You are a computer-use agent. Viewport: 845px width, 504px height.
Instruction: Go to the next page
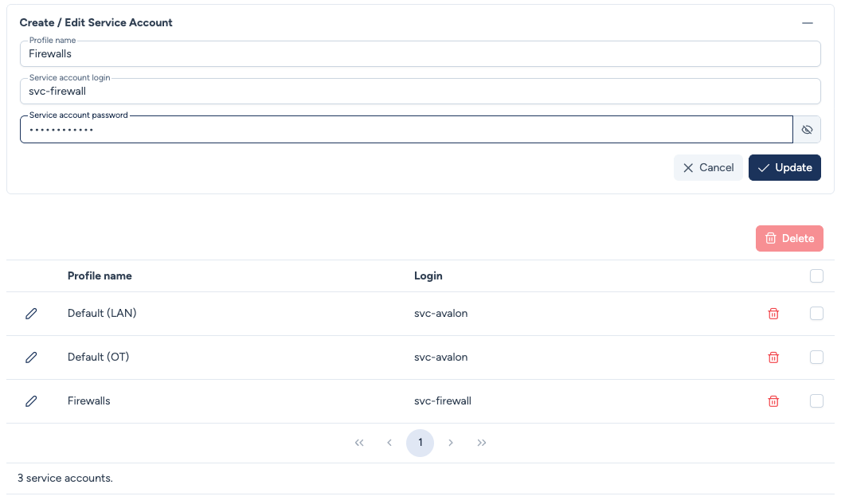pos(451,443)
